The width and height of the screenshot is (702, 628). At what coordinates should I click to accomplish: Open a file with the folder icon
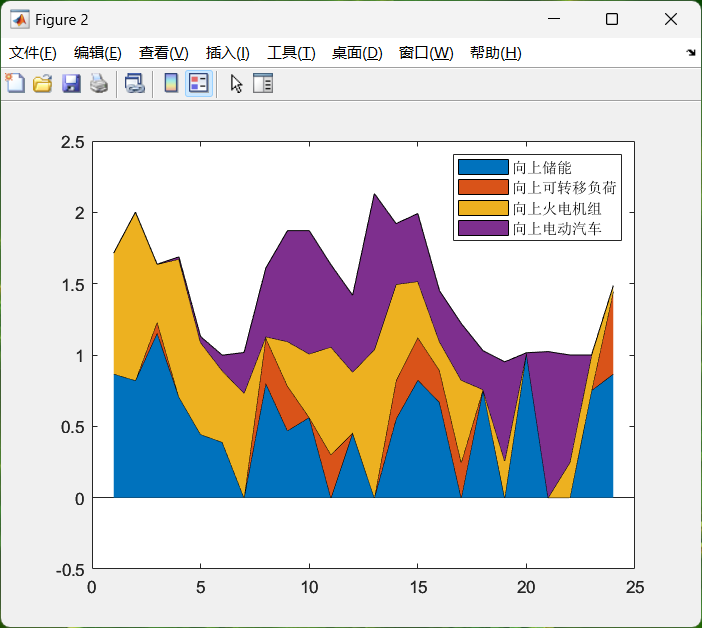pos(42,84)
